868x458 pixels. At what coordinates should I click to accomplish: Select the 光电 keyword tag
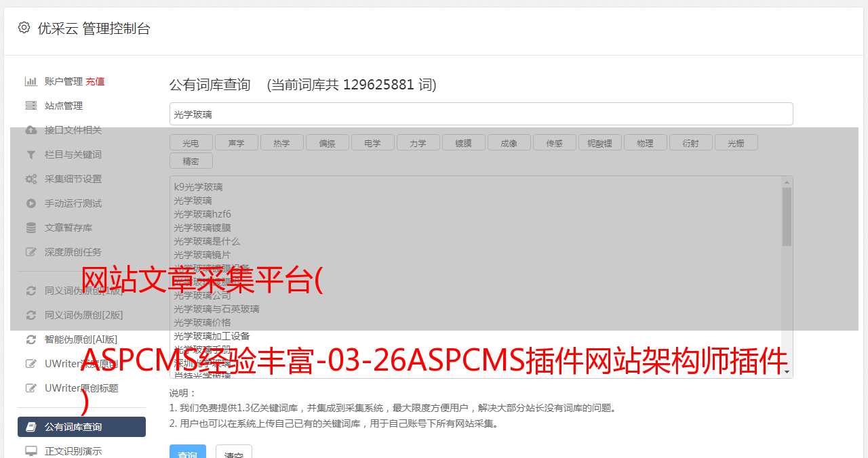click(x=191, y=143)
